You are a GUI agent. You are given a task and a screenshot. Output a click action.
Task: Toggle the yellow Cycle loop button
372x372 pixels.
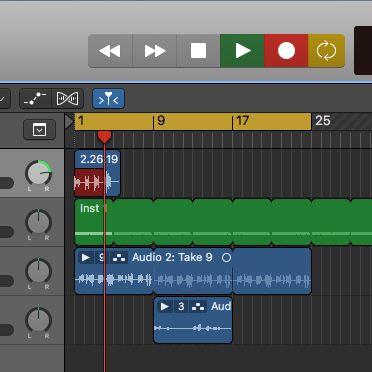pyautogui.click(x=326, y=51)
